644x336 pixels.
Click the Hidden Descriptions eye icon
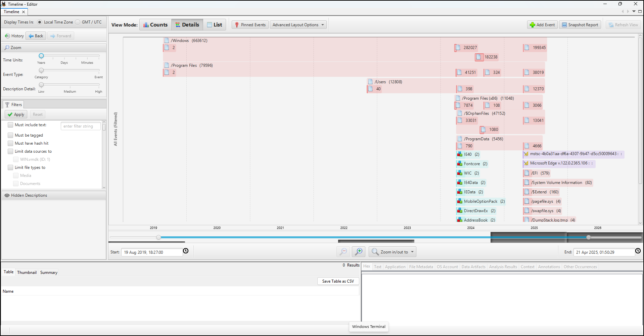(x=7, y=195)
